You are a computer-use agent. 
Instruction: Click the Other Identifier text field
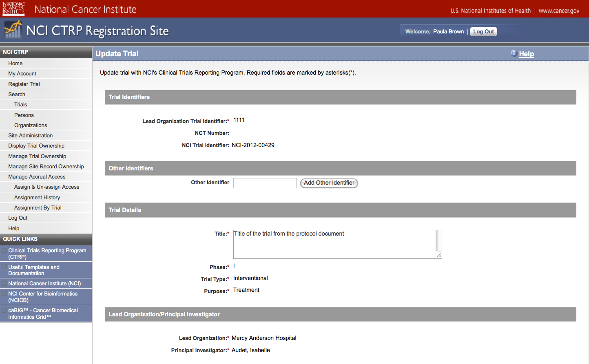pos(265,183)
